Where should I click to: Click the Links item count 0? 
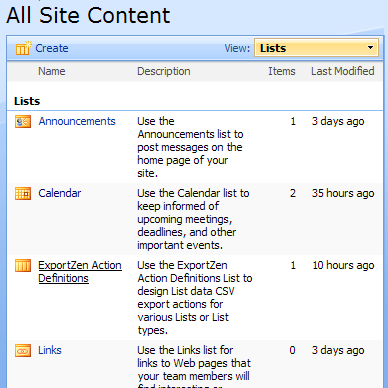tap(292, 350)
